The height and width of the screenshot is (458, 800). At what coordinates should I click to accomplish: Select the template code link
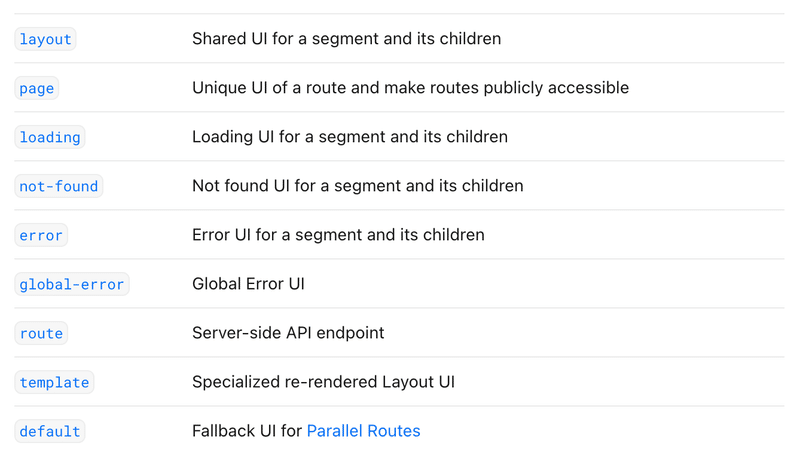tap(54, 382)
